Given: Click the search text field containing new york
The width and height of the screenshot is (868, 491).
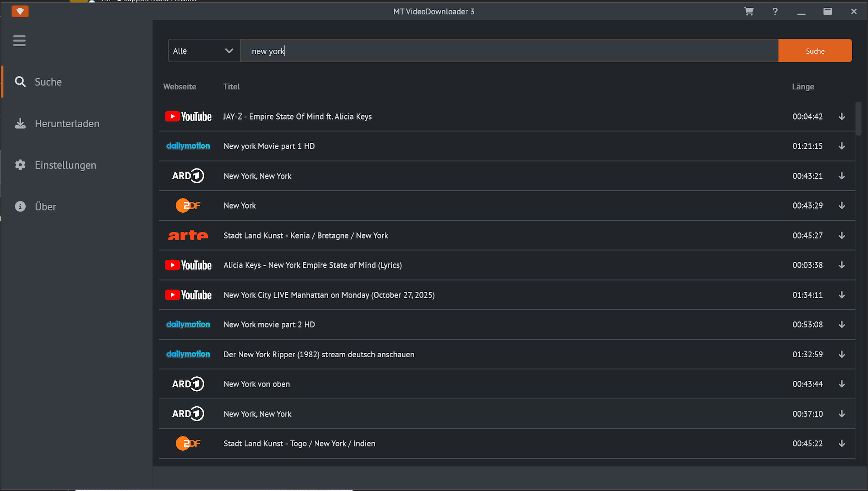Looking at the screenshot, I should point(509,51).
